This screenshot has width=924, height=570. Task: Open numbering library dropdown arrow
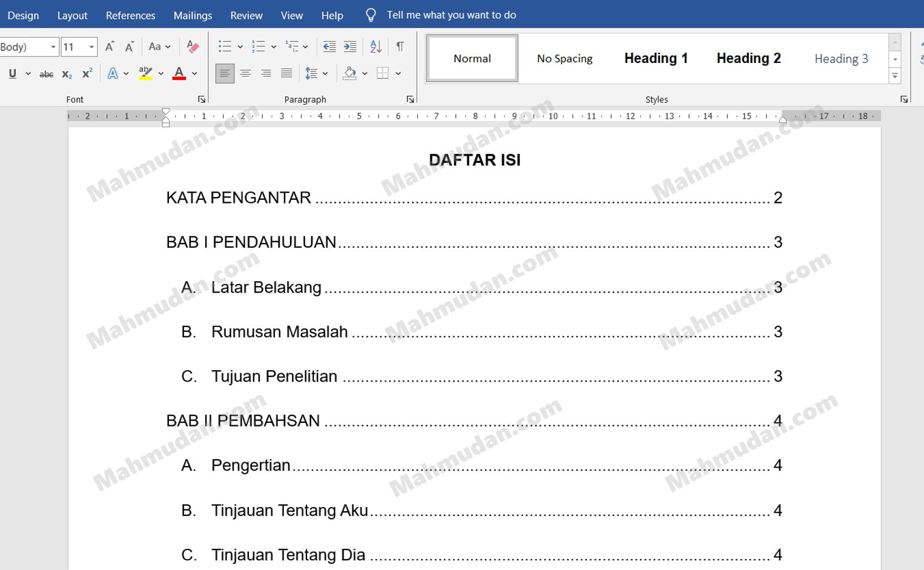274,47
